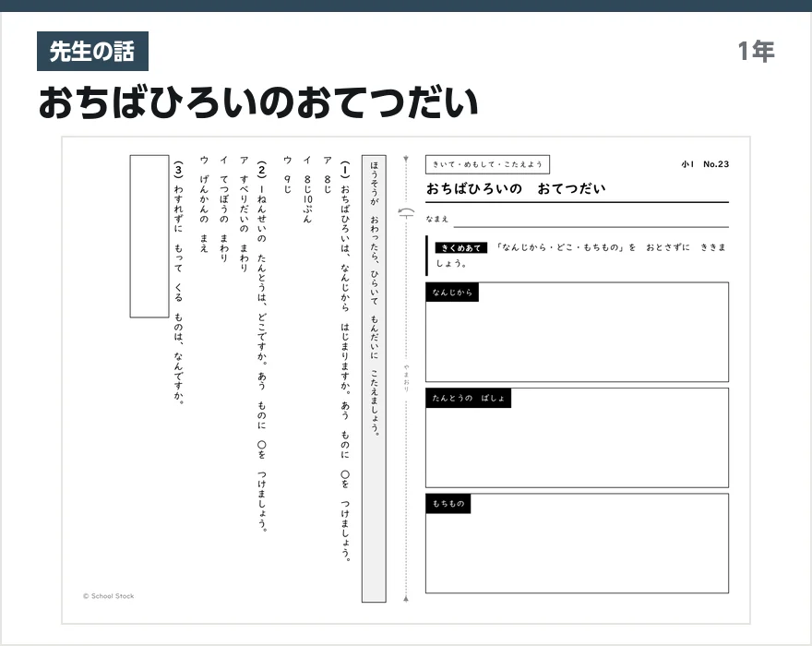Click the たんとうの ばしょ black tag
Image resolution: width=812 pixels, height=646 pixels.
(468, 398)
